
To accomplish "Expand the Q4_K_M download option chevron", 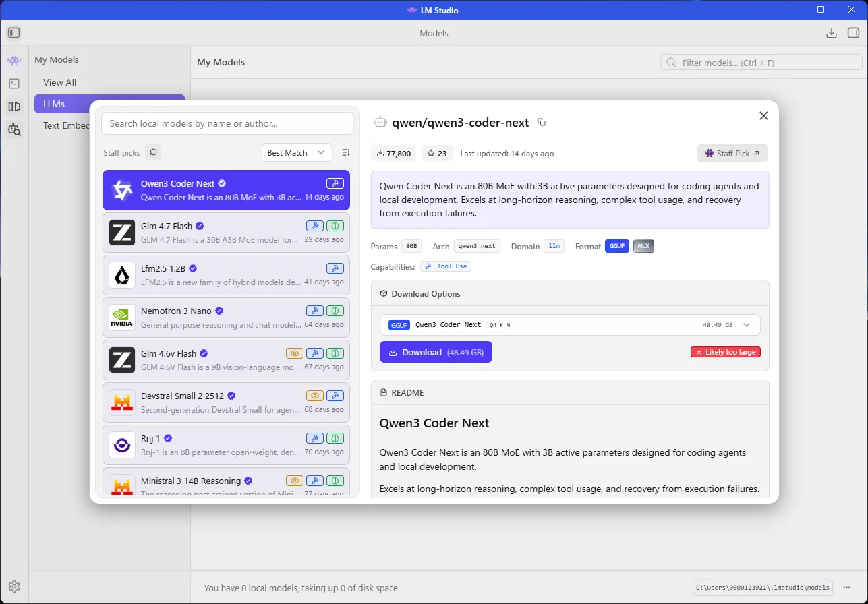I will click(x=747, y=325).
